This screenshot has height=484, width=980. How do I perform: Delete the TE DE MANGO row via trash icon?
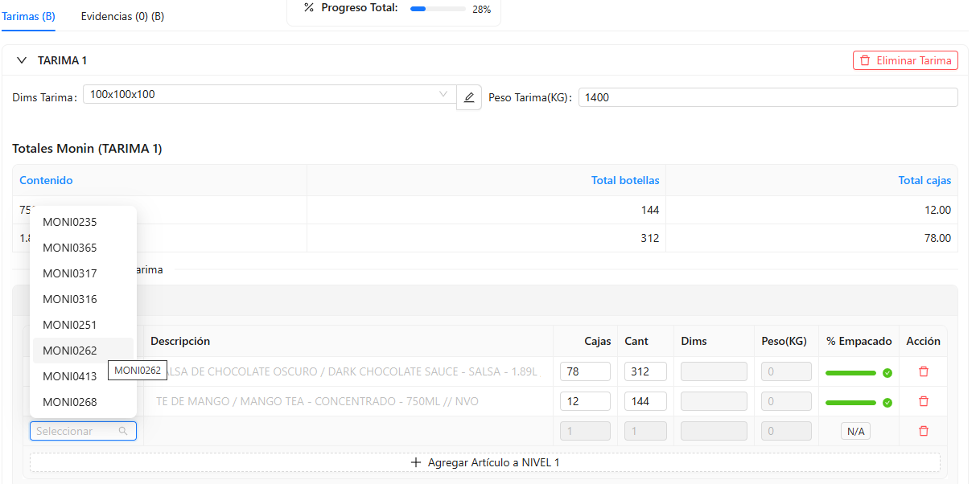tap(924, 401)
